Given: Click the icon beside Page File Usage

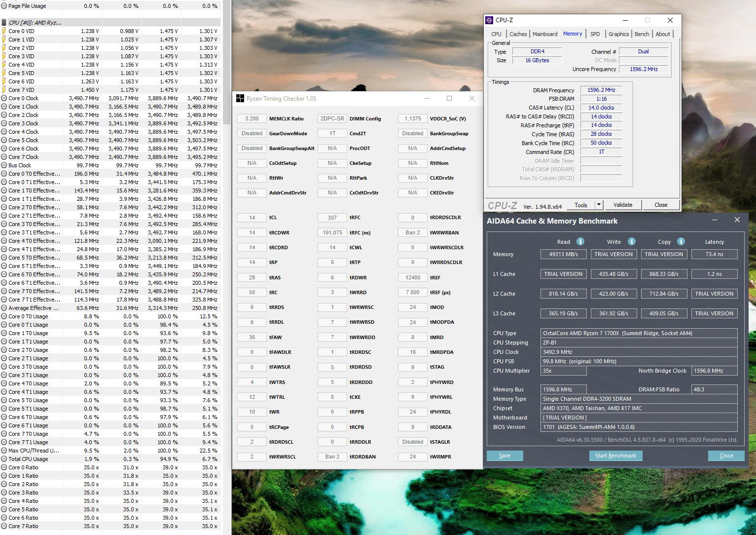Looking at the screenshot, I should point(4,6).
